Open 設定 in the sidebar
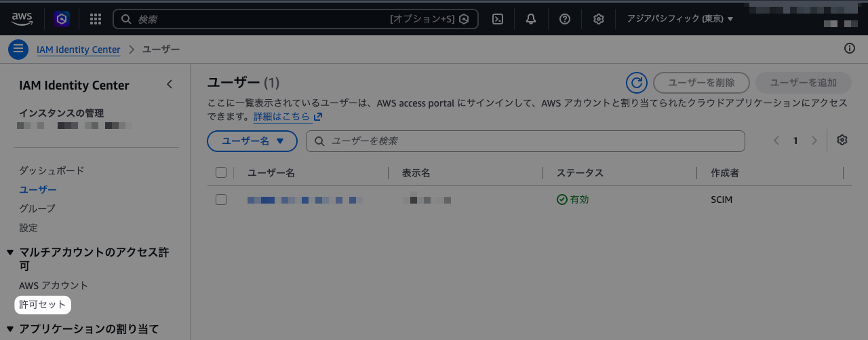The image size is (868, 340). pyautogui.click(x=28, y=227)
